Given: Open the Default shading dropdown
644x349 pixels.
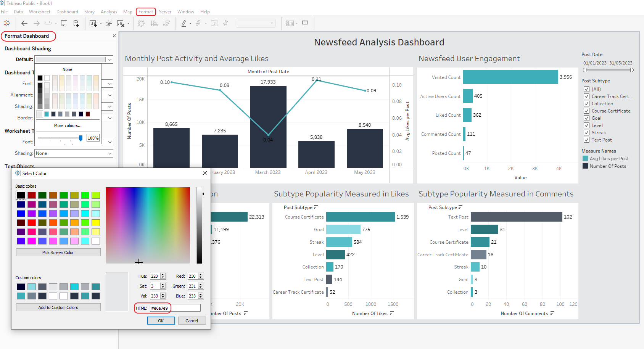Looking at the screenshot, I should (74, 60).
